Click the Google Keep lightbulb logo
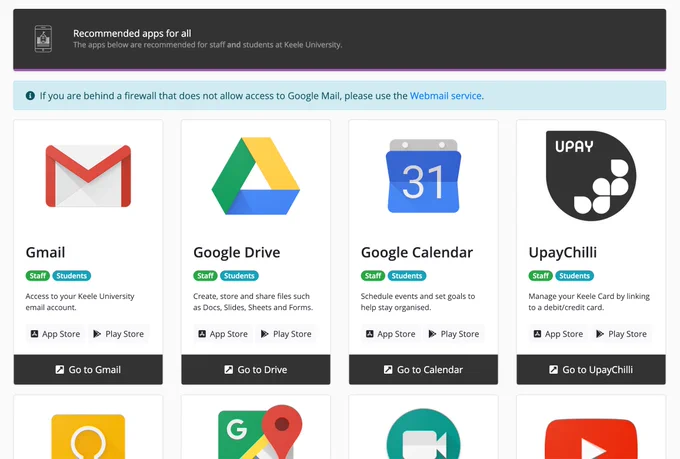This screenshot has height=459, width=680. pyautogui.click(x=88, y=436)
